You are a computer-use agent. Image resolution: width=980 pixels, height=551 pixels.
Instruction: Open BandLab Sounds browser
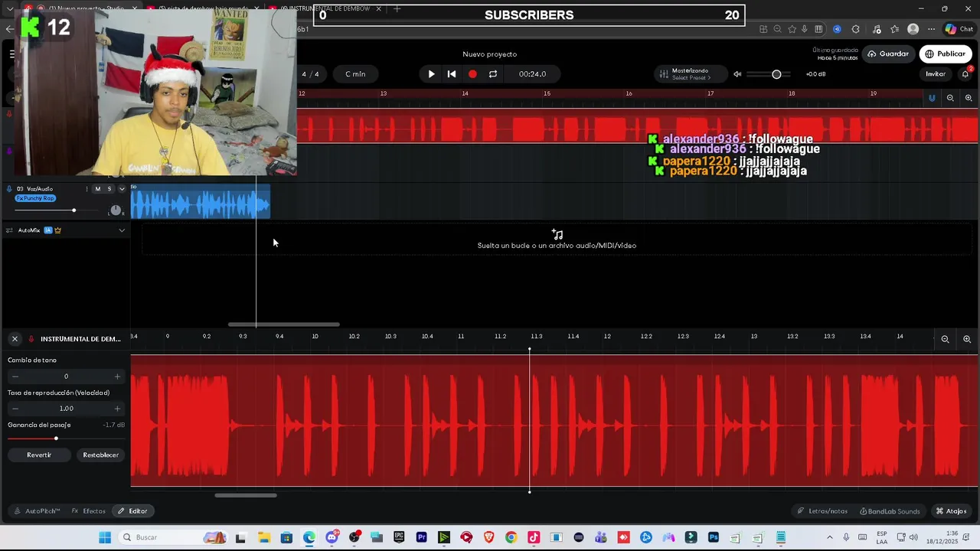tap(890, 511)
